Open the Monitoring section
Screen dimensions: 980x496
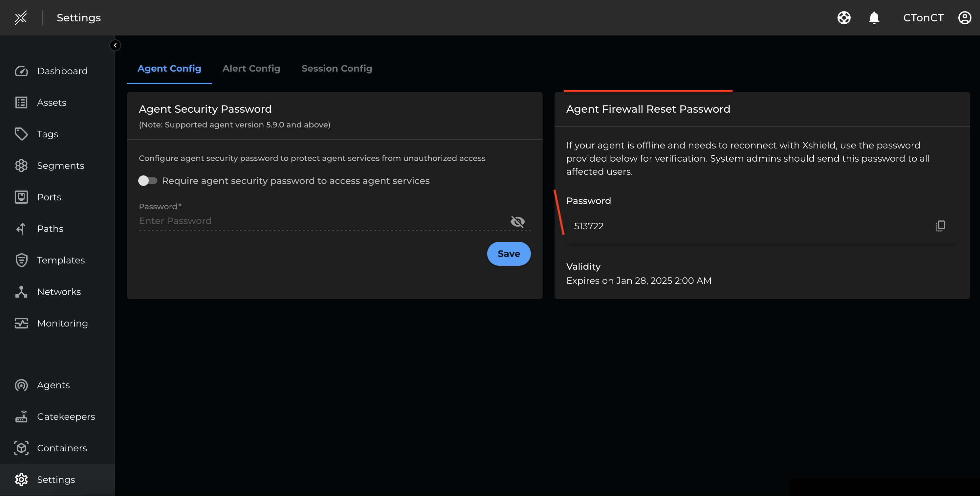point(62,323)
